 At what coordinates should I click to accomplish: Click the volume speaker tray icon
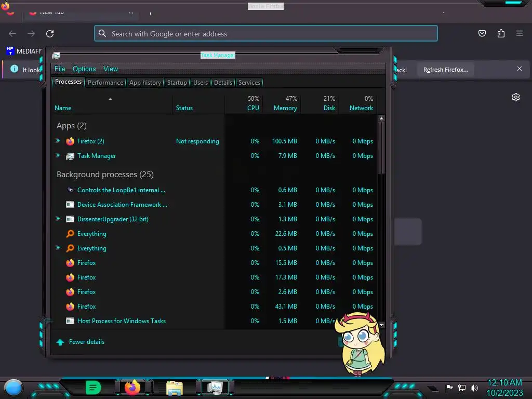coord(474,388)
